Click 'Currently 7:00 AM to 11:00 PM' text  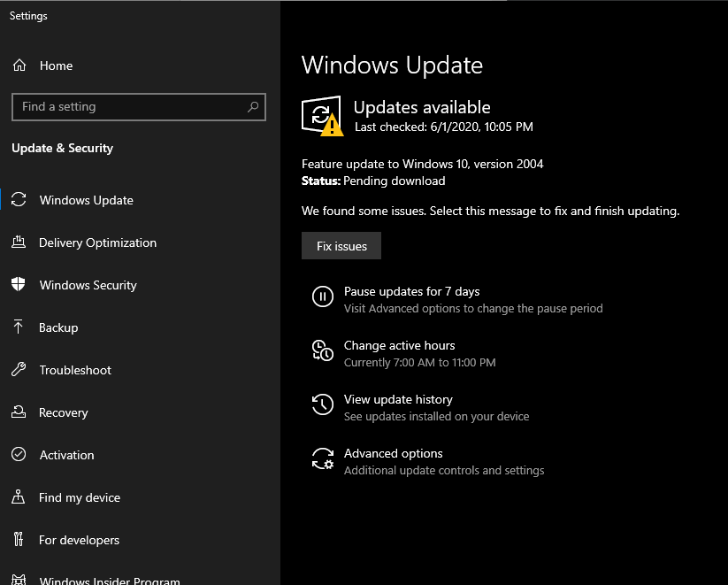pyautogui.click(x=419, y=363)
